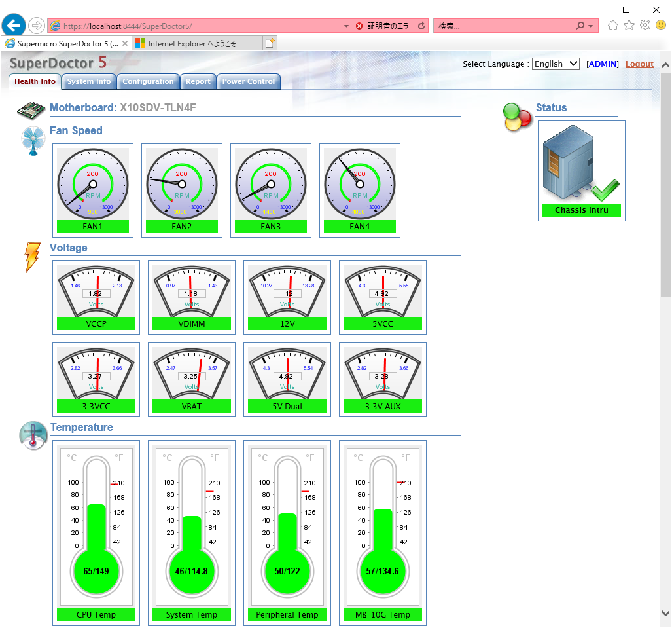Click the Voltage lightning bolt icon
Screen dimensions: 672x628
point(33,257)
